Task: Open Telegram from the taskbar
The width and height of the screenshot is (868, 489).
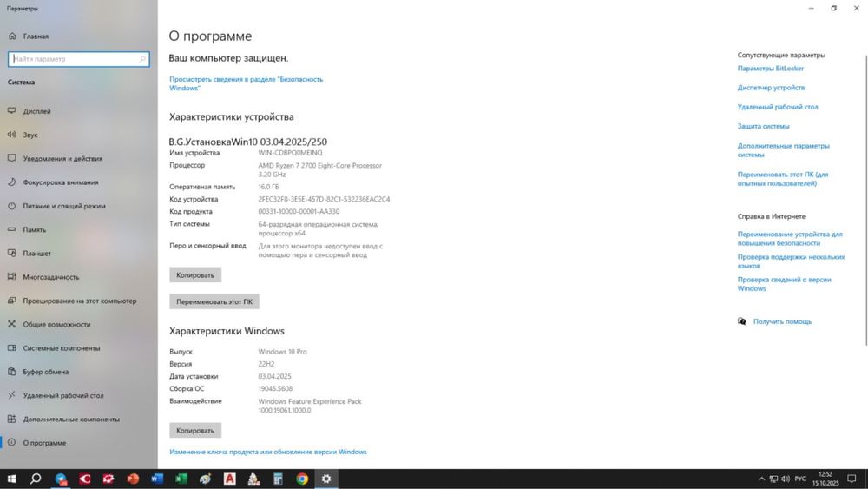Action: coord(61,479)
